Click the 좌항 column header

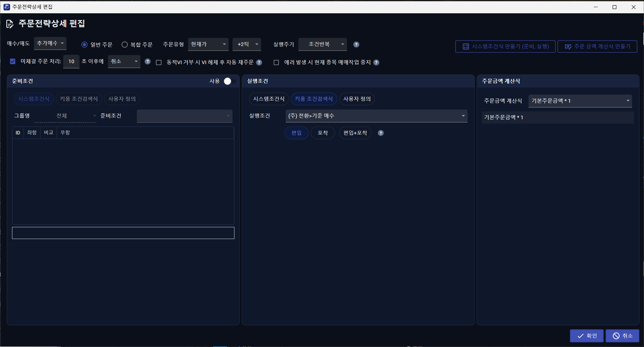32,133
